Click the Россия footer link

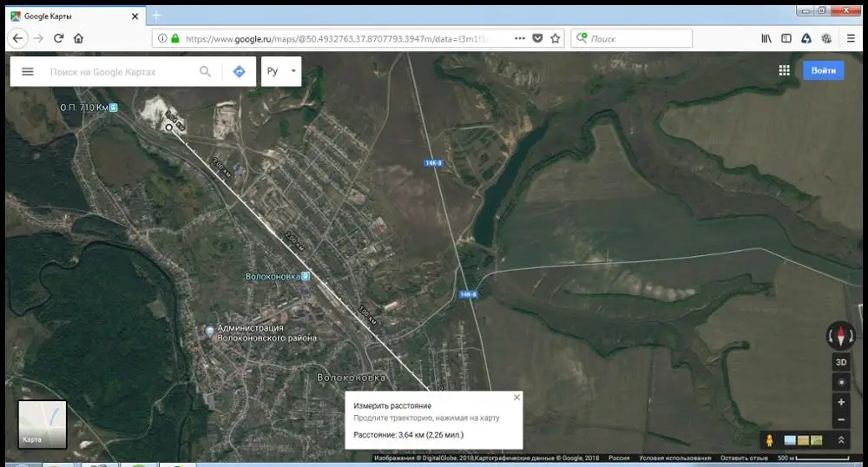coord(619,458)
